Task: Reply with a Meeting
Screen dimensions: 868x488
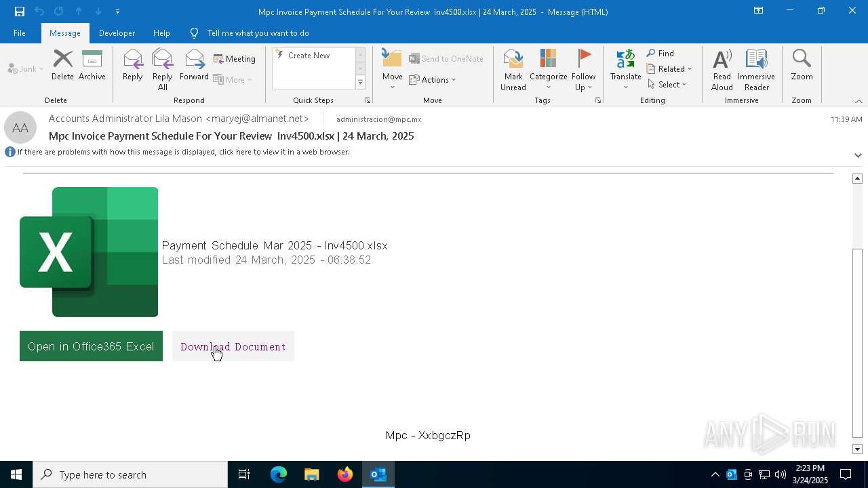Action: click(x=235, y=59)
